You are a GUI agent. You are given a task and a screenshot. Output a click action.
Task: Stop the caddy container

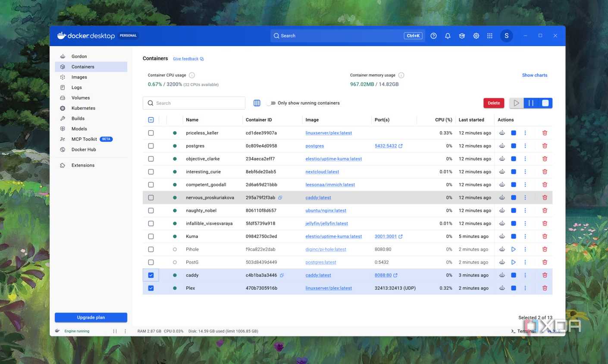pos(514,275)
